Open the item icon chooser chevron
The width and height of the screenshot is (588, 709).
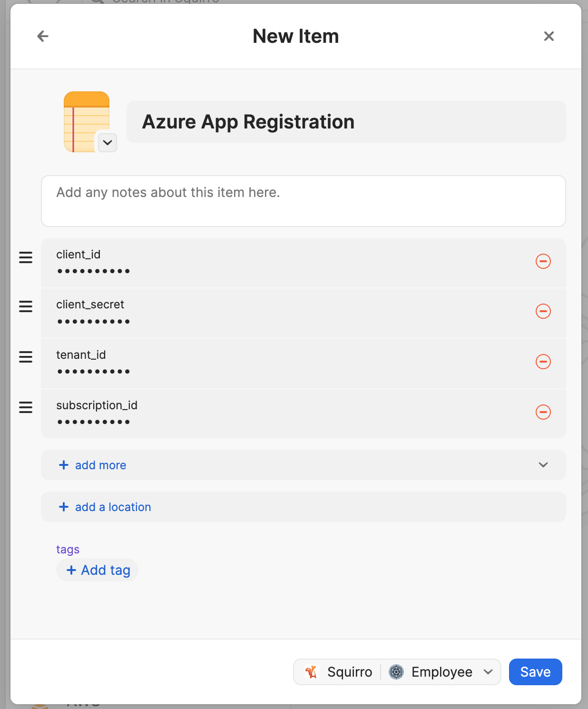coord(108,143)
